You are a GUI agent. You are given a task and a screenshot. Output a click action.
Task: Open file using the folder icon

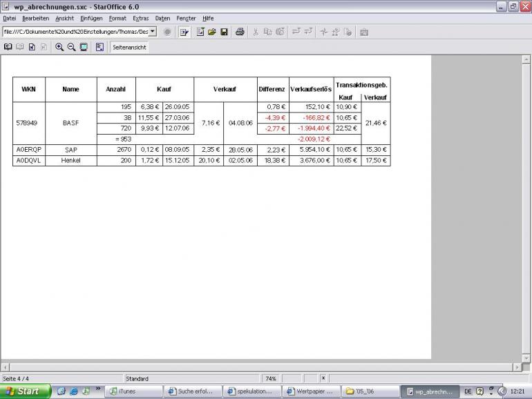coord(212,32)
